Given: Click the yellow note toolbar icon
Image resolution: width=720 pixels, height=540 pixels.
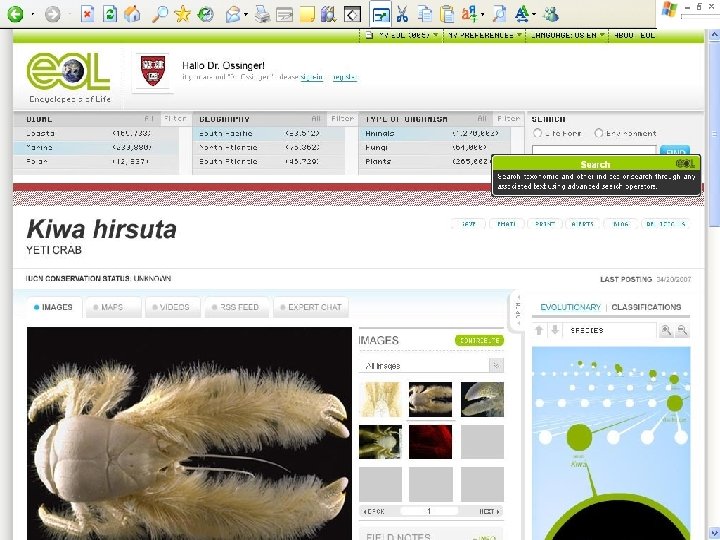Looking at the screenshot, I should click(307, 15).
